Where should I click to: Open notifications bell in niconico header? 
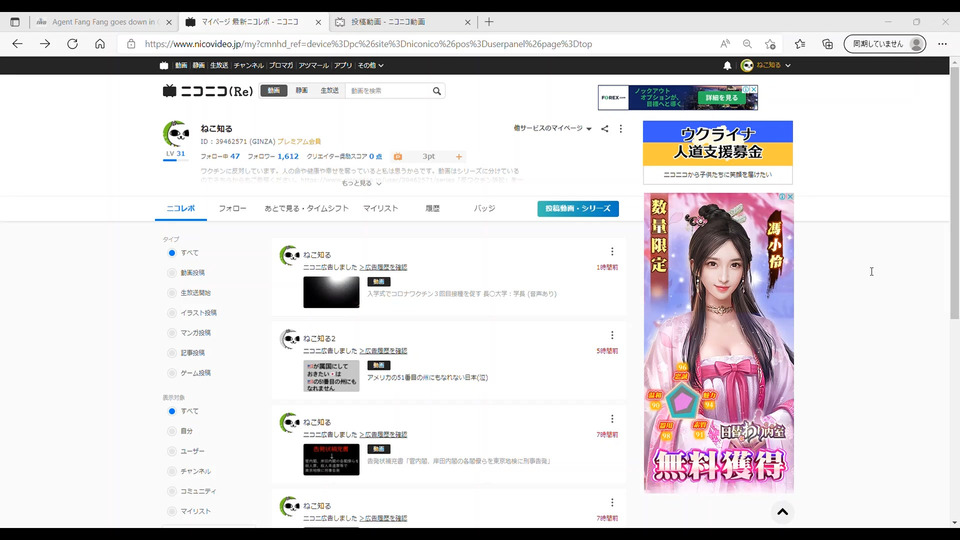727,66
